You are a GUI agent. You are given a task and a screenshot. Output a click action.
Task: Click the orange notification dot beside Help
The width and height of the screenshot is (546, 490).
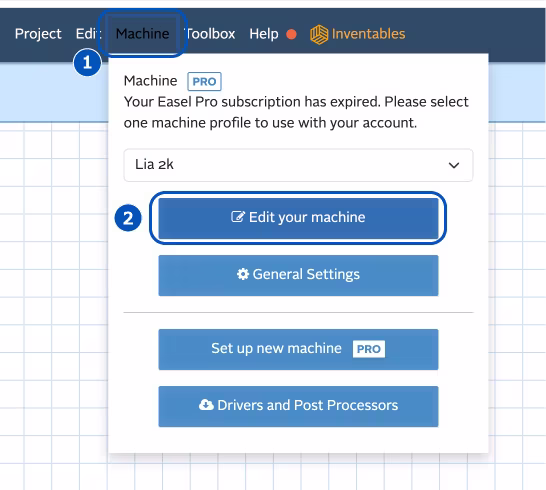[291, 34]
